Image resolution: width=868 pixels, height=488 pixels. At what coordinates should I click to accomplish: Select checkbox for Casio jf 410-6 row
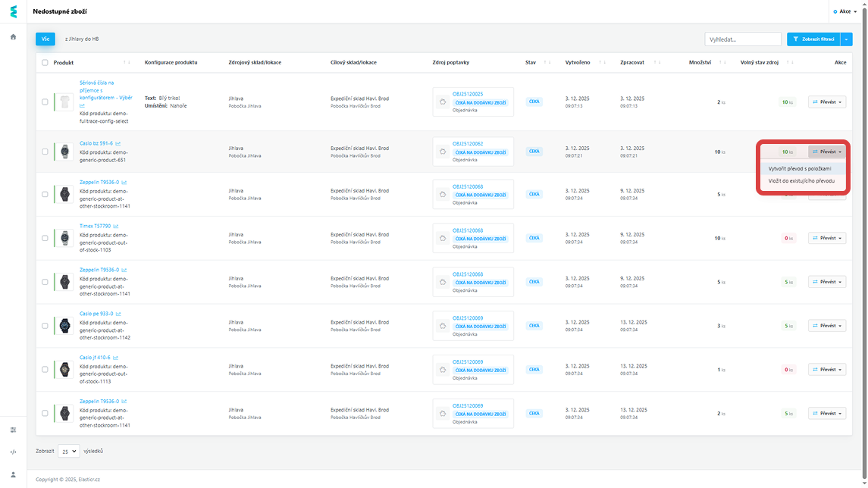(x=45, y=370)
